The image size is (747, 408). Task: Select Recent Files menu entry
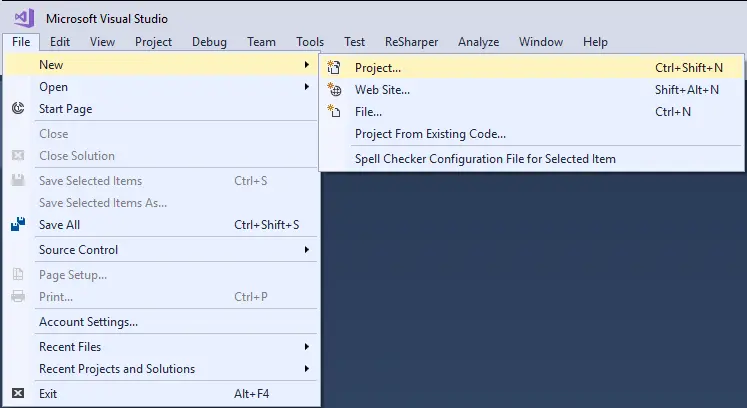pos(161,347)
